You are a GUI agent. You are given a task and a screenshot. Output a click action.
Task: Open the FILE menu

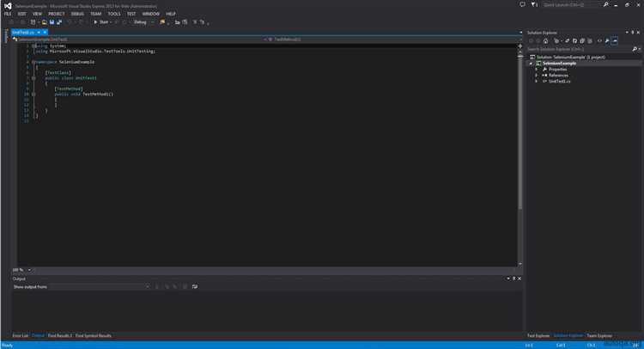pyautogui.click(x=8, y=14)
